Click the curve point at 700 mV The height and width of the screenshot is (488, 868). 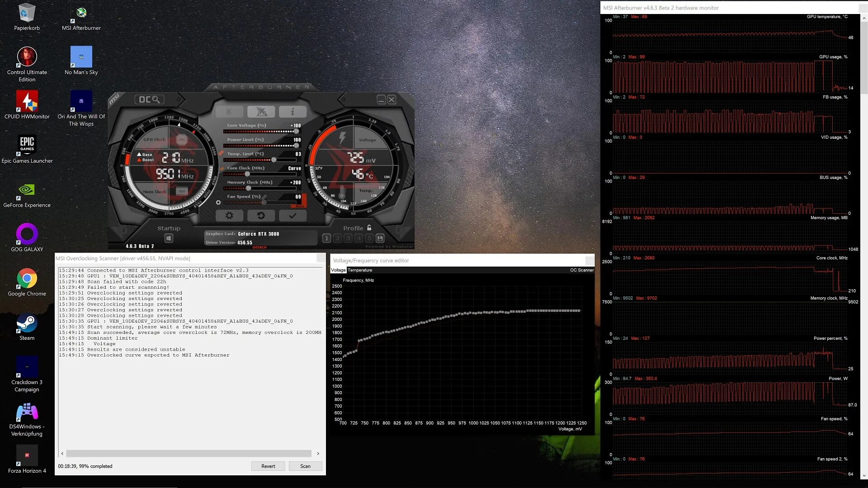(344, 357)
